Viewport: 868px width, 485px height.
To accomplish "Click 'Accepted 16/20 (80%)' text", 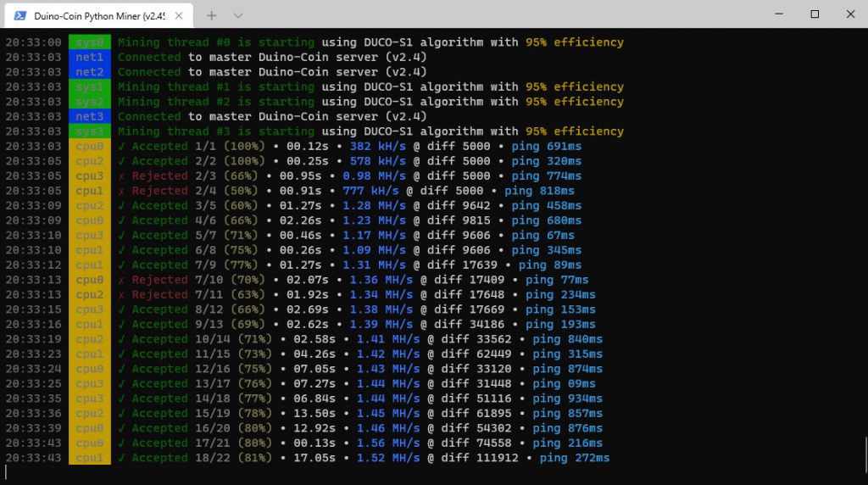I will (x=202, y=428).
